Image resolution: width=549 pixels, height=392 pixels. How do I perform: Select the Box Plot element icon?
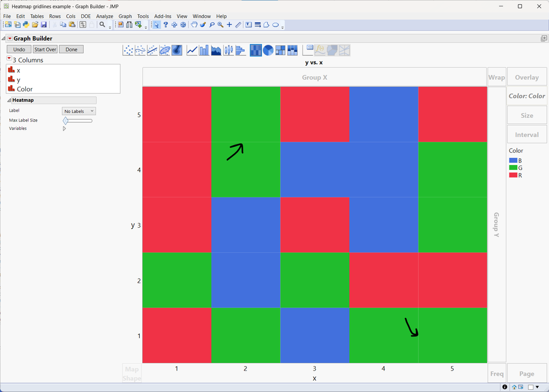click(x=228, y=50)
